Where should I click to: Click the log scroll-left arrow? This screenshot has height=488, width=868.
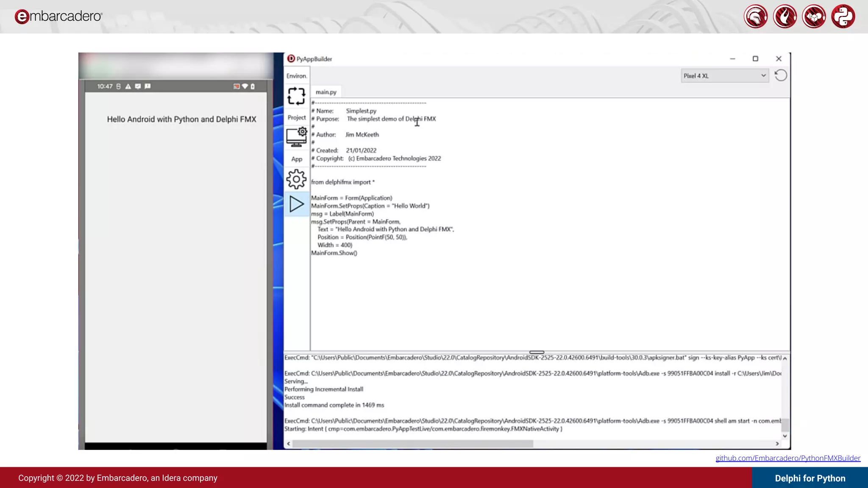[x=289, y=444]
